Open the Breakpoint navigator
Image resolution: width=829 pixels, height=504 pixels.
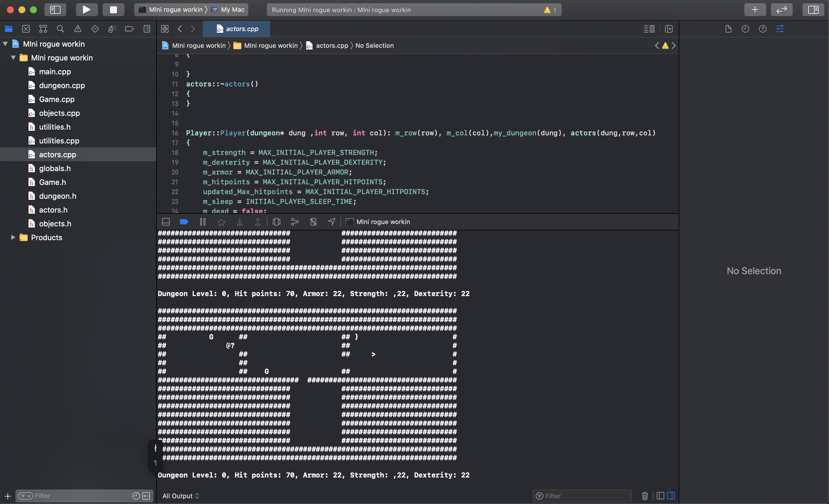click(x=130, y=29)
